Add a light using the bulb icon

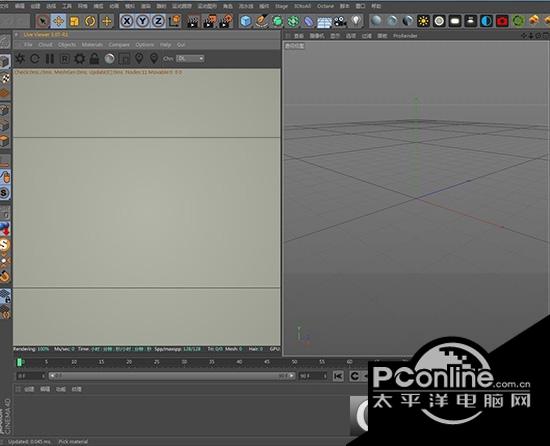356,21
